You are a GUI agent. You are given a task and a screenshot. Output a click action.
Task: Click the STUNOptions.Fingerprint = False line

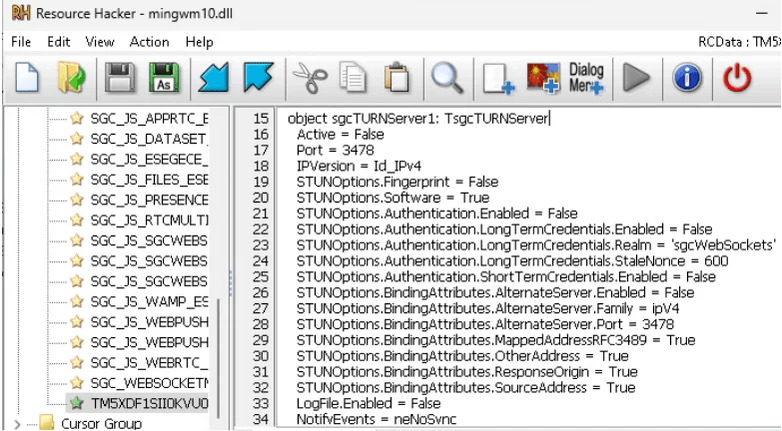(x=397, y=182)
